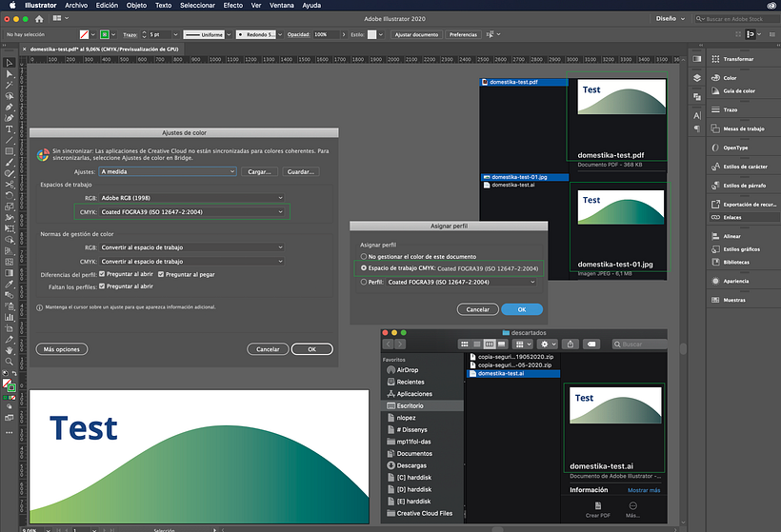This screenshot has height=532, width=781.
Task: Click Cancelar in Ajustes de color
Action: [268, 349]
